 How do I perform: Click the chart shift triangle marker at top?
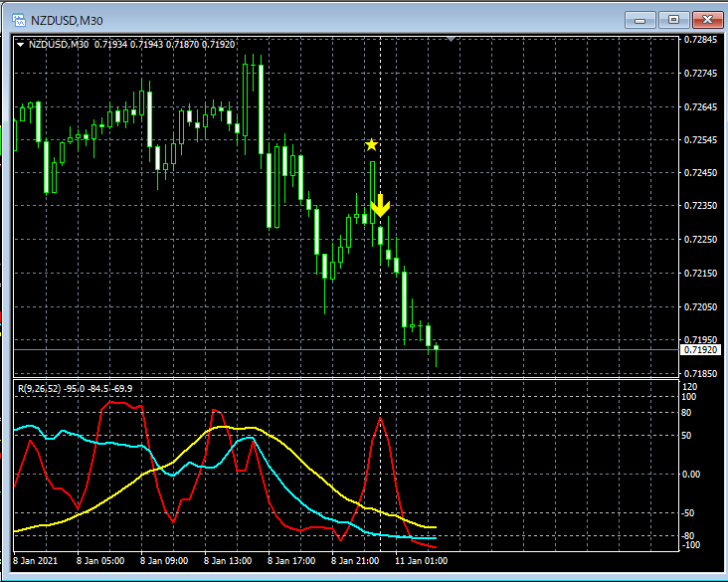pyautogui.click(x=453, y=39)
